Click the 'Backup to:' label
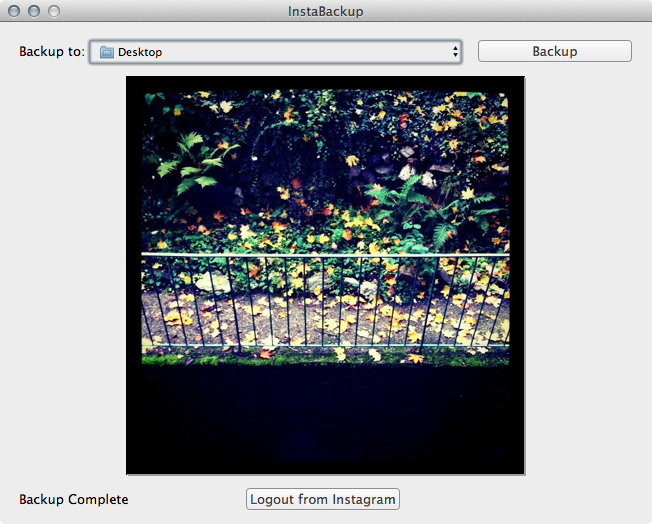Screen dimensions: 652x524 click(x=52, y=52)
